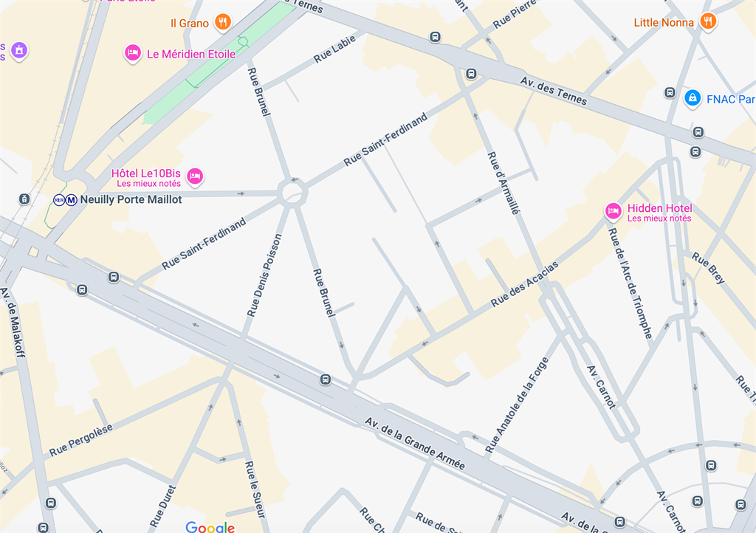Click the Google logo on the map
Viewport: 756px width, 533px height.
pos(210,527)
